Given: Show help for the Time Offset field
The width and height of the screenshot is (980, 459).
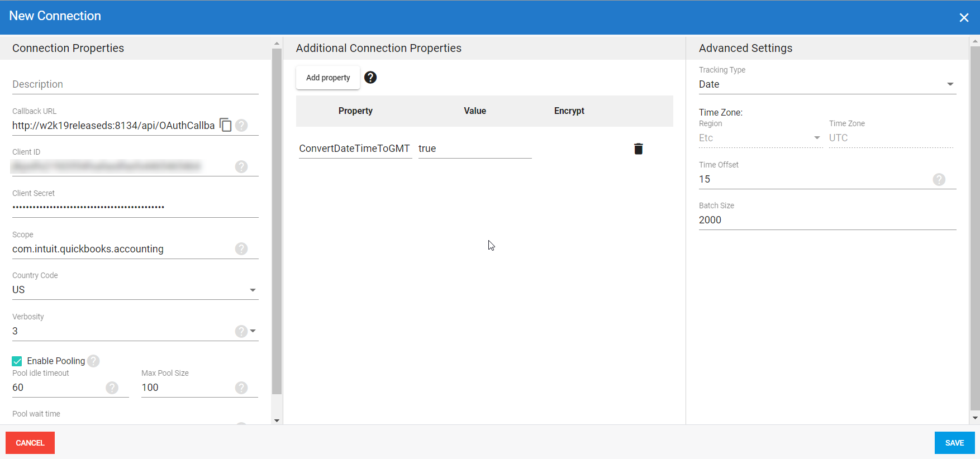Looking at the screenshot, I should pos(939,179).
